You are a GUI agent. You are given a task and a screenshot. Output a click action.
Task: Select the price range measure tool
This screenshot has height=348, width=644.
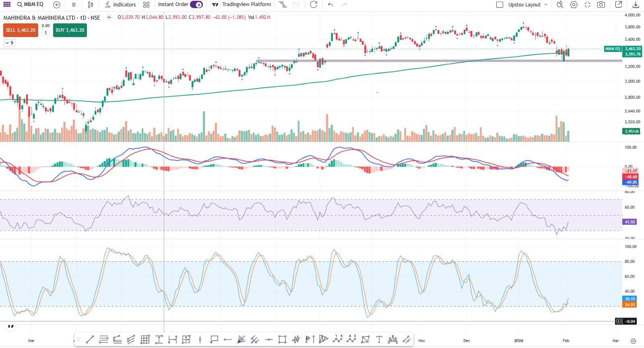coord(159,340)
